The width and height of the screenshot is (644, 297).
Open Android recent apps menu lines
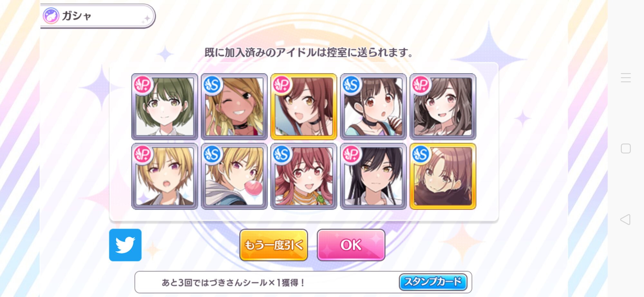(x=626, y=78)
